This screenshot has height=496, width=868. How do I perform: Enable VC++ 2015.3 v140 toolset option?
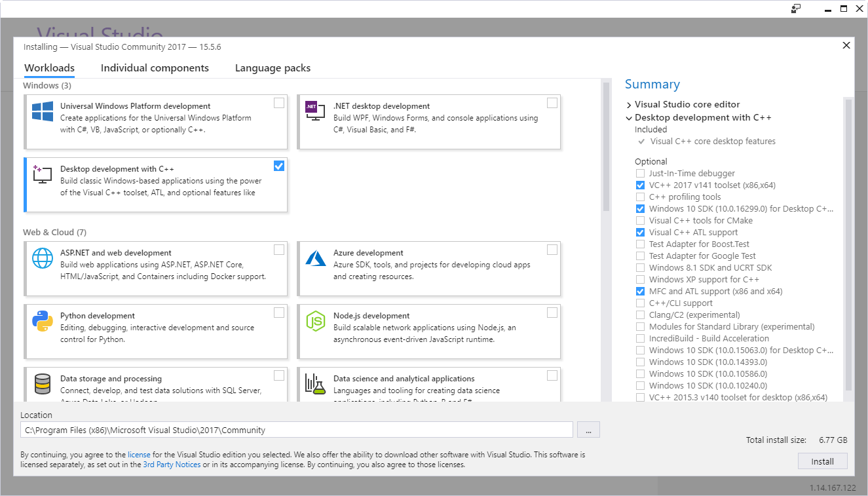click(640, 398)
